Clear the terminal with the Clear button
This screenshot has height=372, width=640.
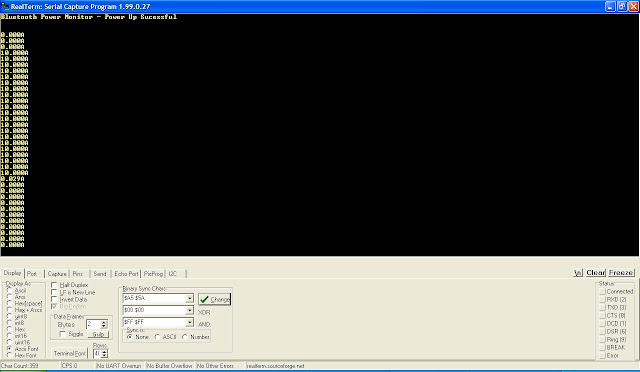tap(596, 273)
